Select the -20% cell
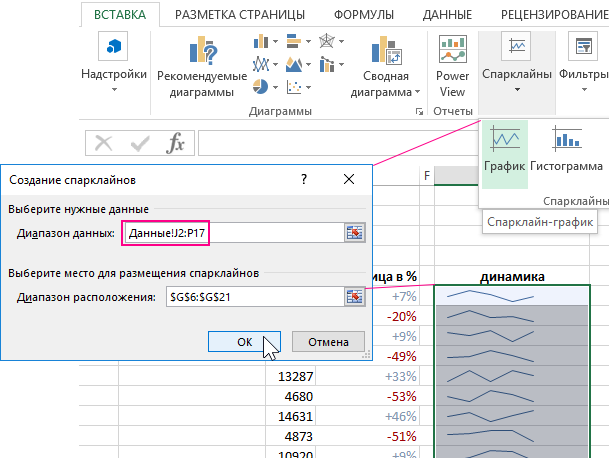The height and width of the screenshot is (458, 609). coord(396,316)
